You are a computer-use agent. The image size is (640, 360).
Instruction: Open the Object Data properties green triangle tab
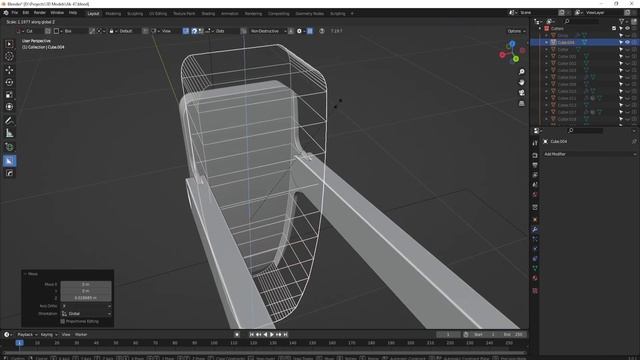[535, 269]
